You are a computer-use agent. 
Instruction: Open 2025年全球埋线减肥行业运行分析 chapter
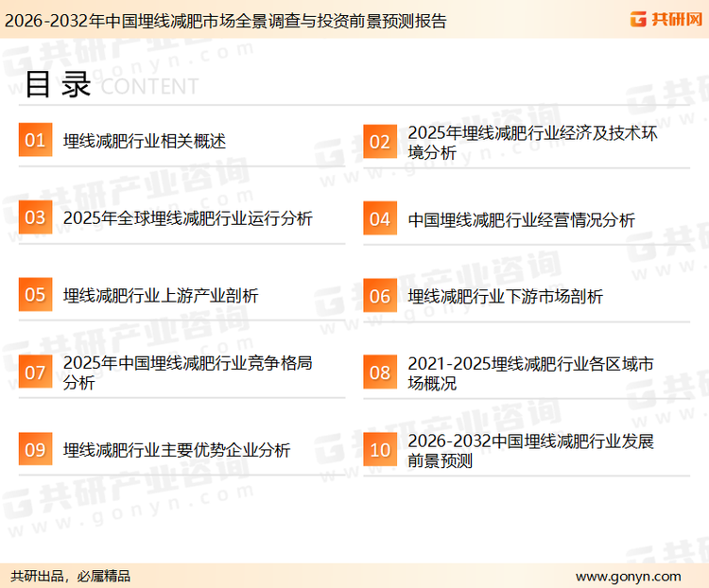187,218
